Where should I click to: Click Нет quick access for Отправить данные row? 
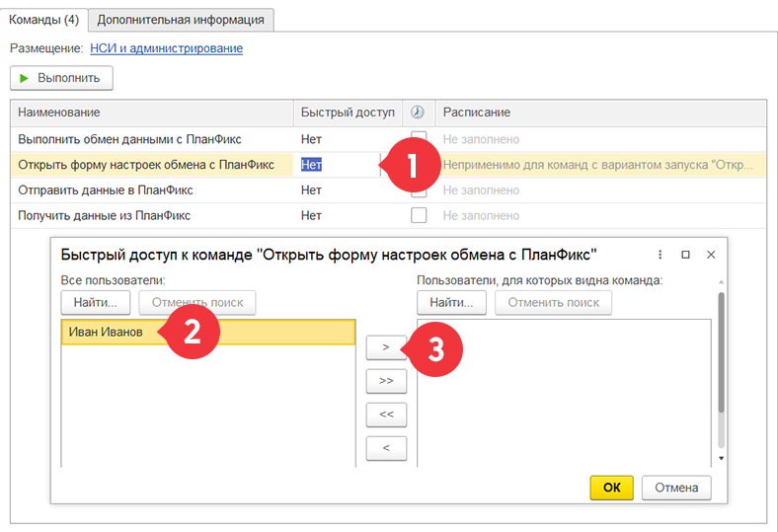click(x=311, y=190)
